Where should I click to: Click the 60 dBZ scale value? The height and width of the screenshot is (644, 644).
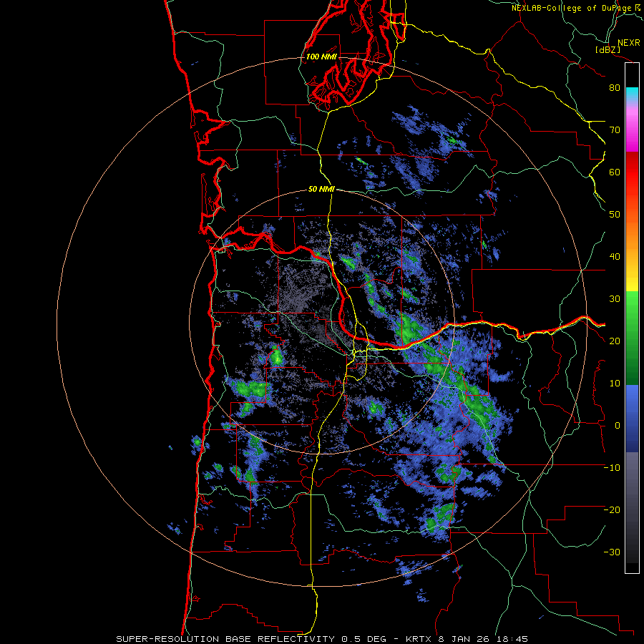[x=615, y=172]
